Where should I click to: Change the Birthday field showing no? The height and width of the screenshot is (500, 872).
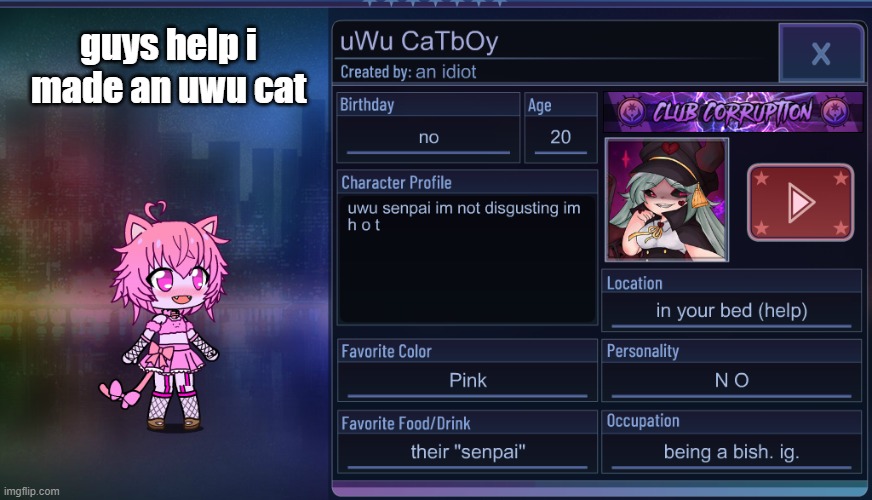428,138
